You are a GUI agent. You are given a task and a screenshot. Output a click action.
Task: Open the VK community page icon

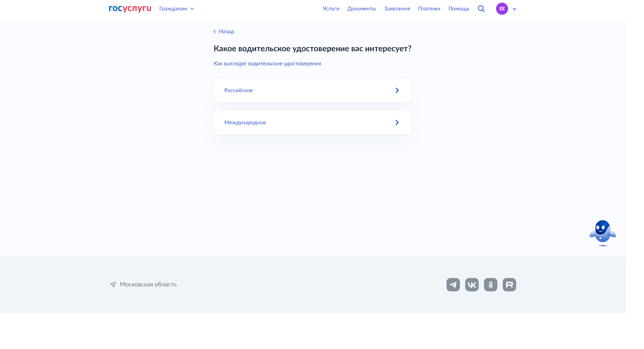coord(472,284)
